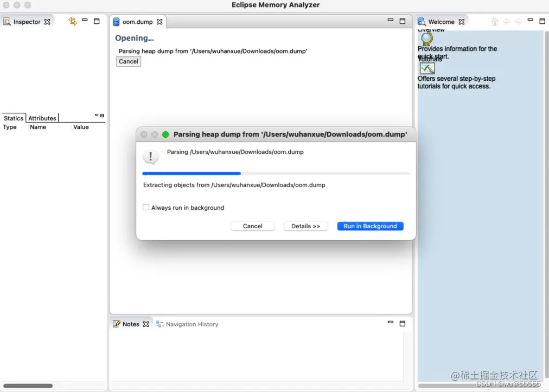
Task: Click the Welcome view tab icon
Action: [422, 22]
